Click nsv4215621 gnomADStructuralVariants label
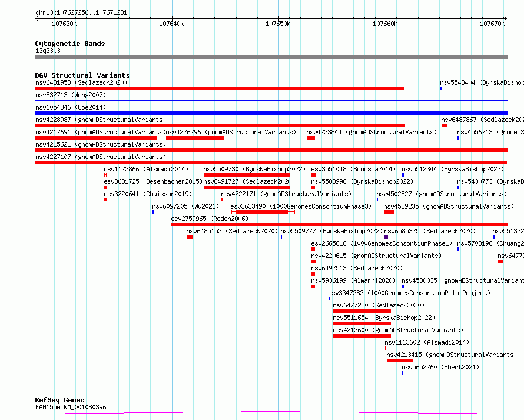The width and height of the screenshot is (524, 420). pos(101,144)
